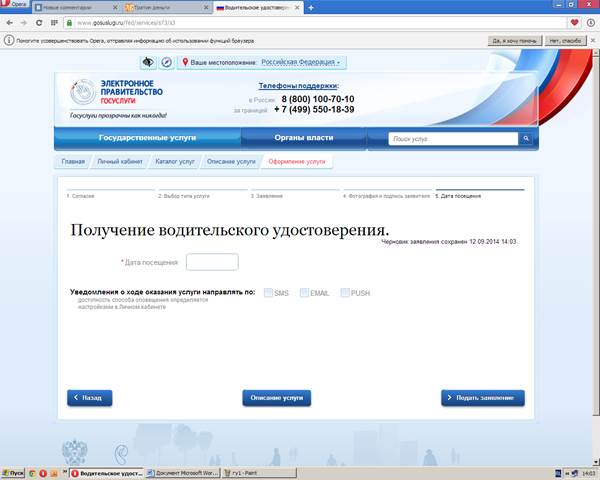The width and height of the screenshot is (600, 480).
Task: Go to the Каталог услуг tab
Action: tap(175, 162)
